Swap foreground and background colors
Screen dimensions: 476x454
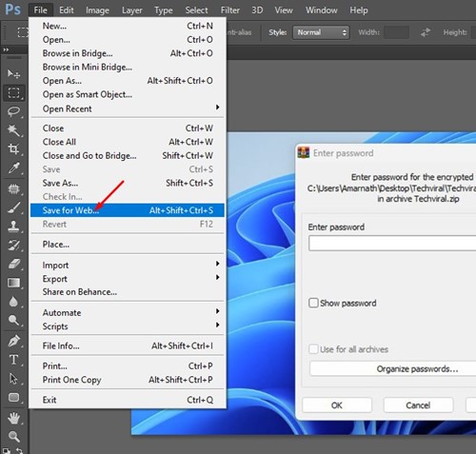19,450
